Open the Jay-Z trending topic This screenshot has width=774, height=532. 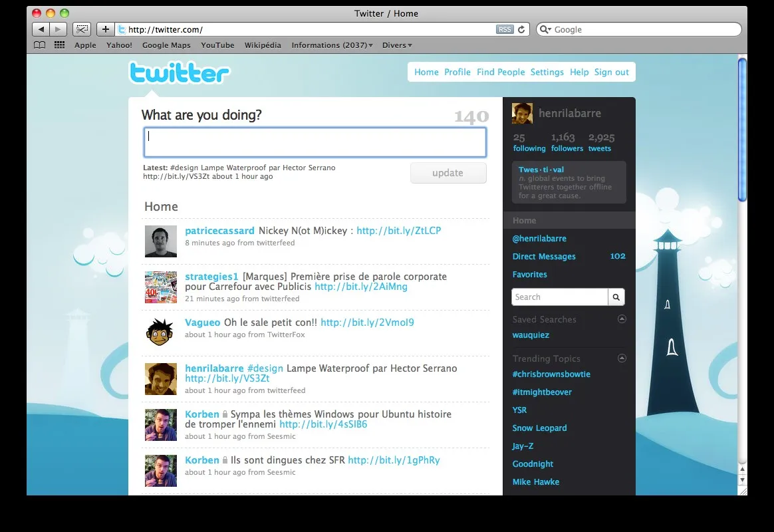[523, 446]
